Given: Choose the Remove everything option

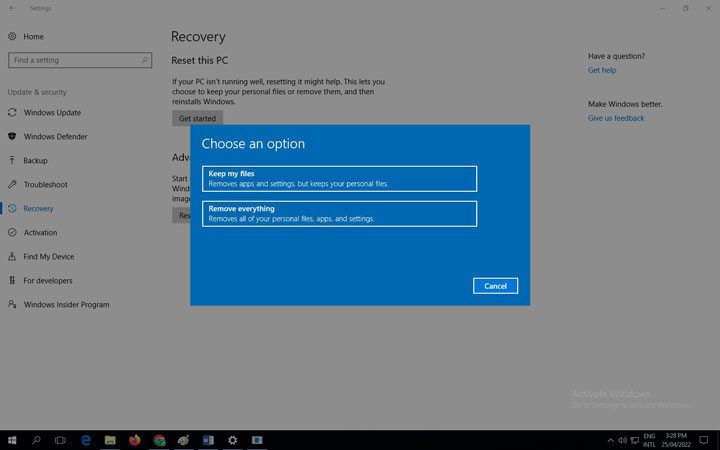Looking at the screenshot, I should [x=339, y=214].
